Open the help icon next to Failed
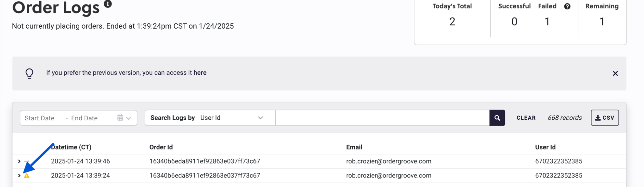This screenshot has width=644, height=187. (567, 6)
